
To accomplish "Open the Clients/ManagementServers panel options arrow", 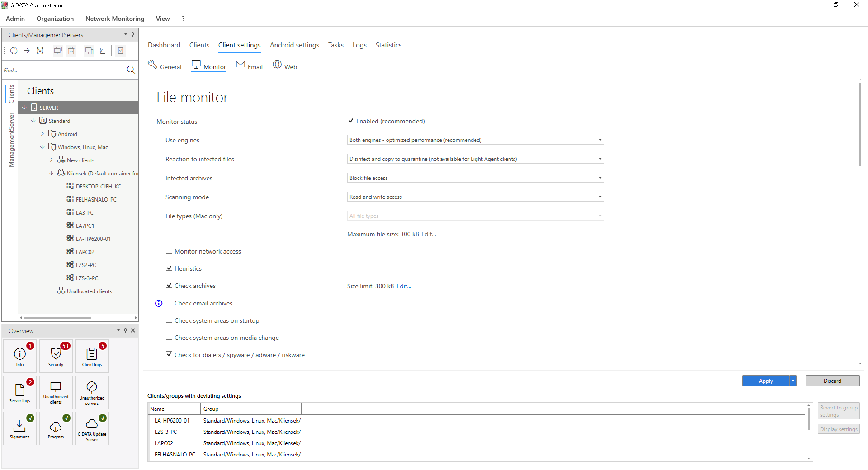I will pyautogui.click(x=126, y=34).
